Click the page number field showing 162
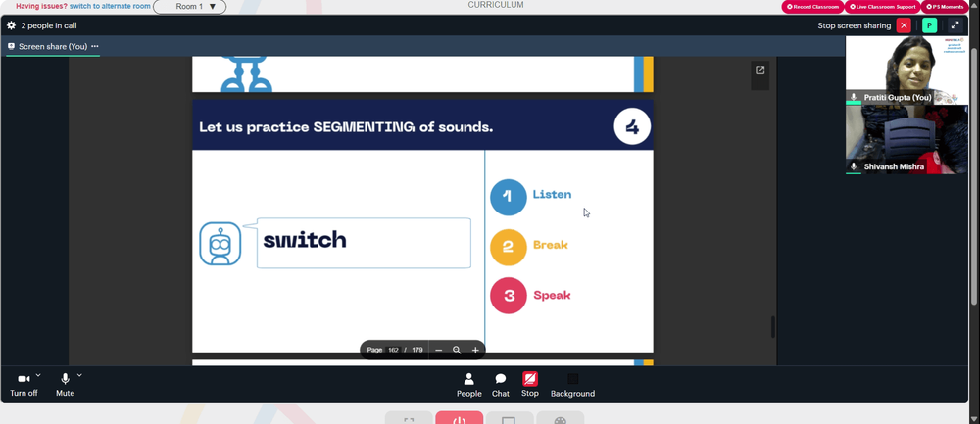 point(393,350)
